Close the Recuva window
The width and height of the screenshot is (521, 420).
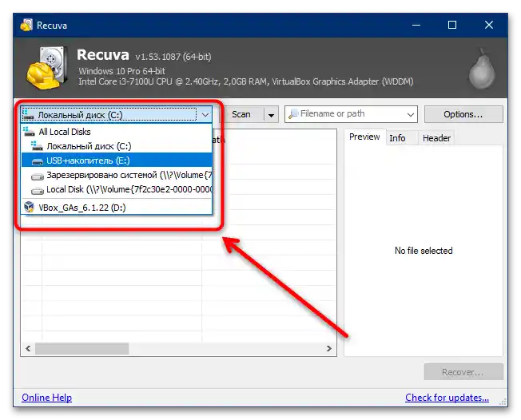click(489, 25)
